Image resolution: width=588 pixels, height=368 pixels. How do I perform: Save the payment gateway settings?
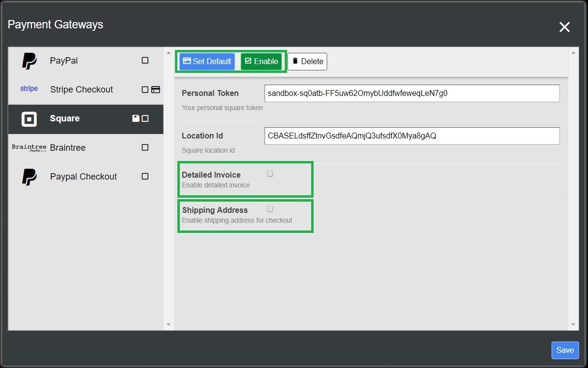565,350
